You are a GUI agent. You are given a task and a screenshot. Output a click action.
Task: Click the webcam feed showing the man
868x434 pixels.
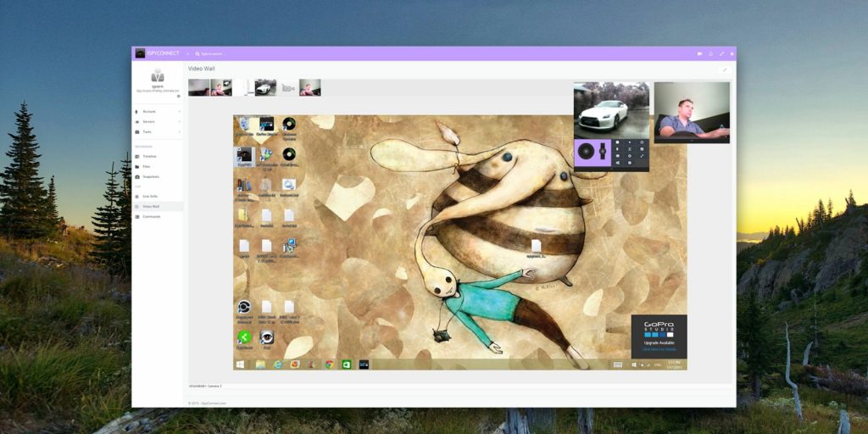pyautogui.click(x=692, y=113)
